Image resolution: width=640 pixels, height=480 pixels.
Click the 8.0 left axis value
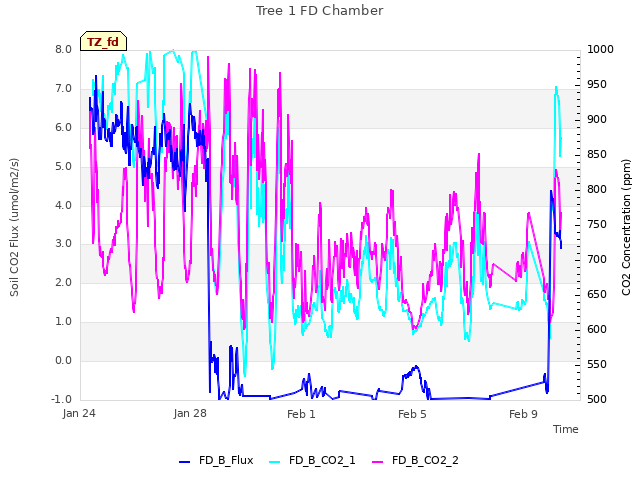(64, 49)
